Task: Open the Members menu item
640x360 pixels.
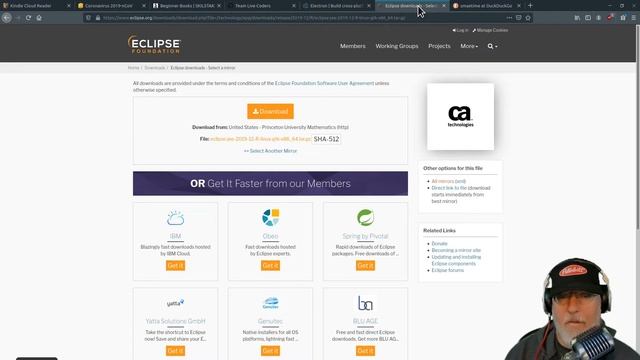Action: point(353,46)
